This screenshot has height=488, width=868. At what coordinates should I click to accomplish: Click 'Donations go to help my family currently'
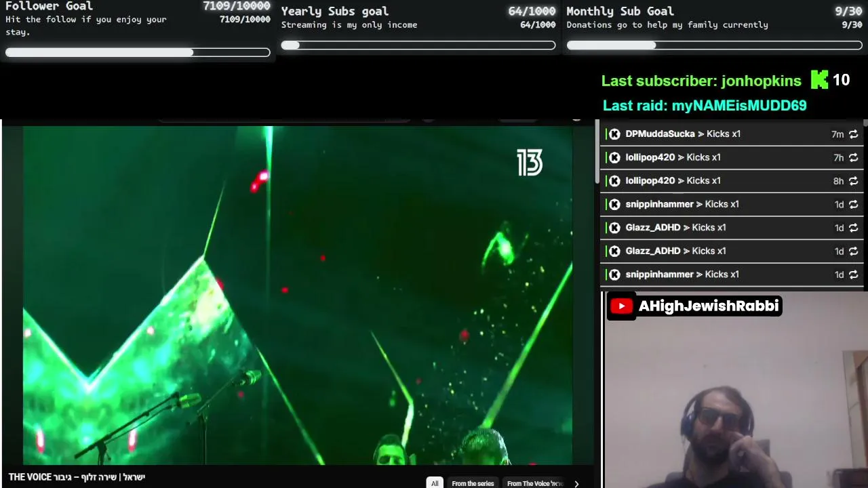click(x=667, y=25)
